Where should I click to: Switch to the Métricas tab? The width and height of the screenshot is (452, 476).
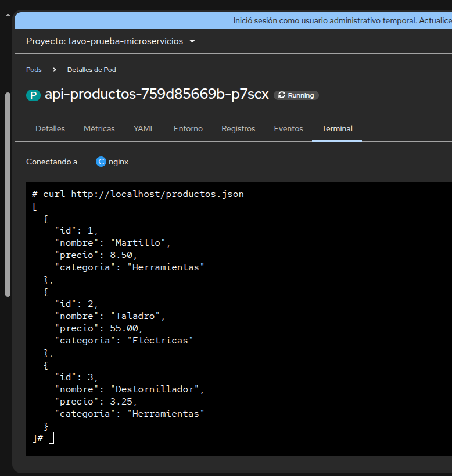[99, 128]
